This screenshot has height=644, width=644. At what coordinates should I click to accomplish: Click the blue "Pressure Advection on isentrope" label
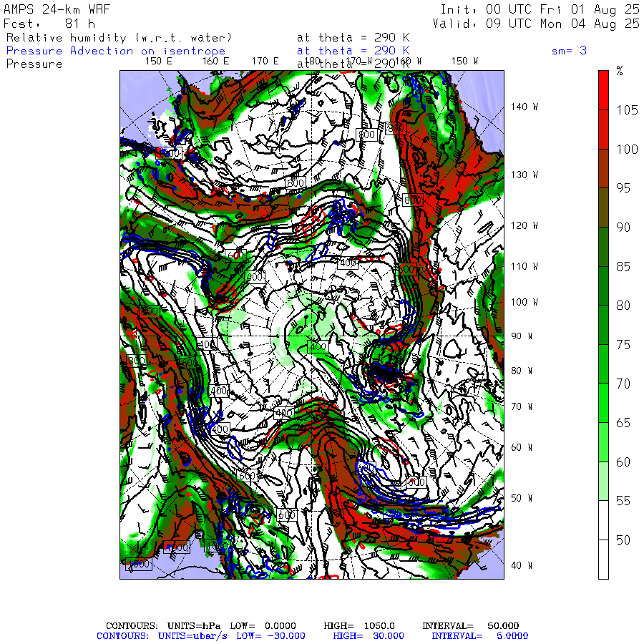point(116,51)
